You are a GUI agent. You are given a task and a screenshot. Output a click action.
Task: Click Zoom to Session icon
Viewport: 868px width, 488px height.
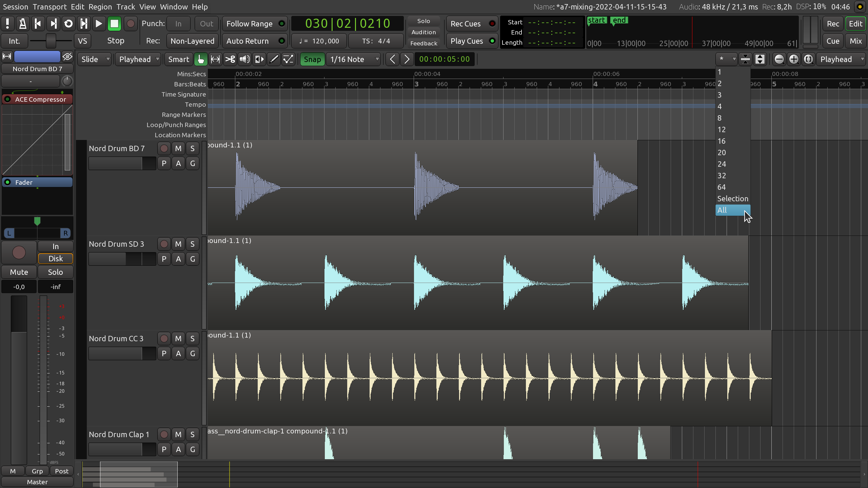coord(809,59)
